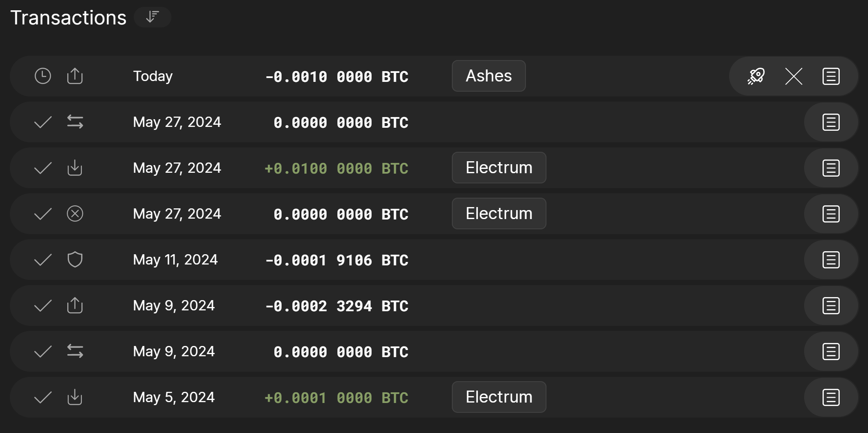
Task: Click the Electrum label on the +0.0100 BTC row
Action: (x=499, y=168)
